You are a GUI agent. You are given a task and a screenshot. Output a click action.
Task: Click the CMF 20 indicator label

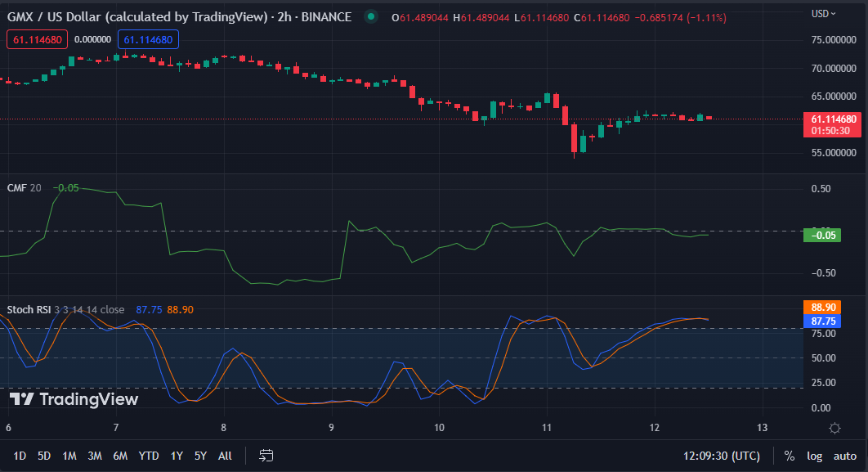click(24, 188)
